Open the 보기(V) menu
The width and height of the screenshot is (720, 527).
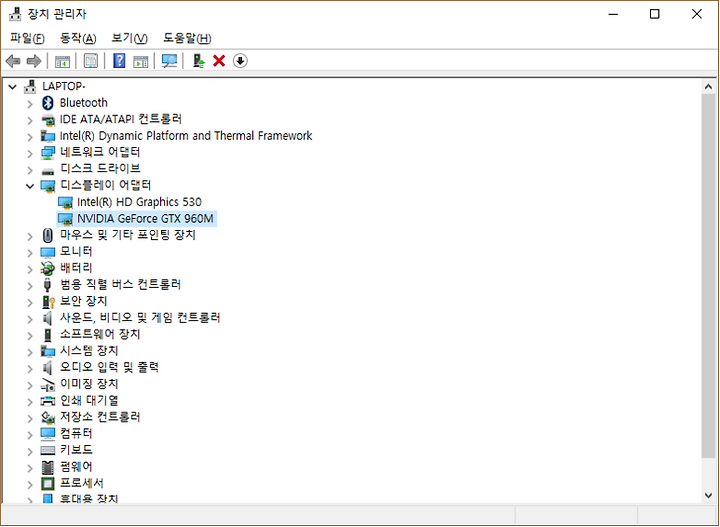tap(129, 38)
